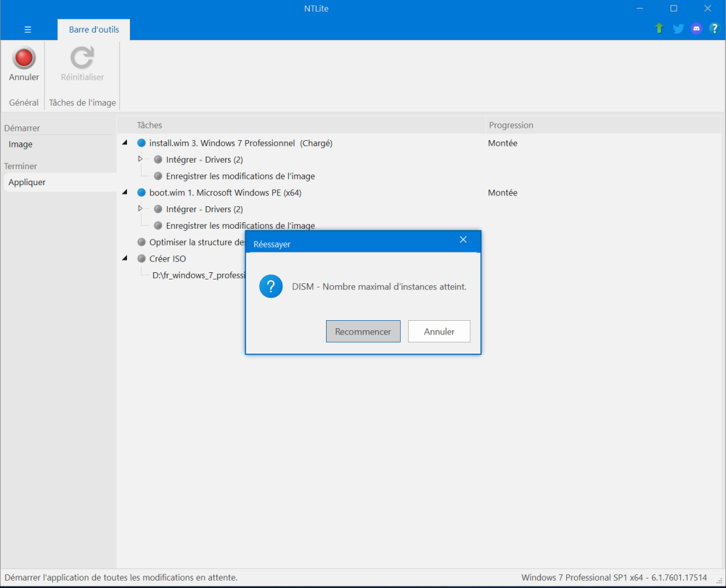Click the Réinitialiser reset arrow icon

[x=82, y=58]
